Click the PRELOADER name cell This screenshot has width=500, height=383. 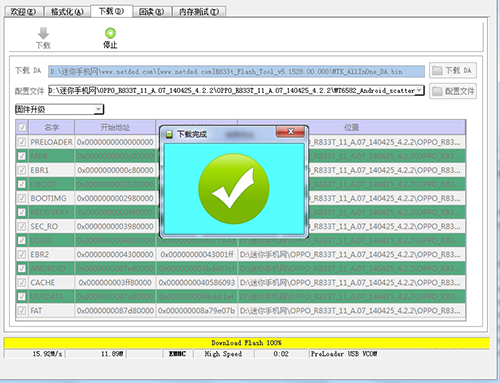52,142
